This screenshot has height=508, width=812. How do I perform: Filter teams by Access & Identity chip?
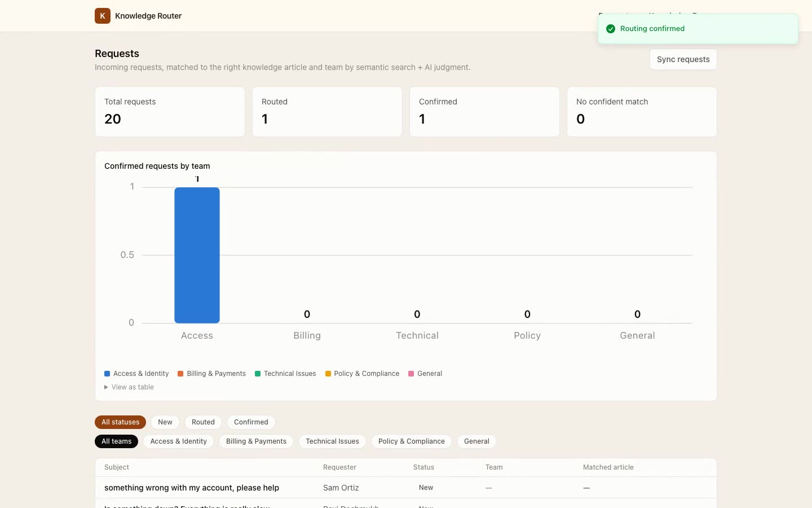[179, 441]
